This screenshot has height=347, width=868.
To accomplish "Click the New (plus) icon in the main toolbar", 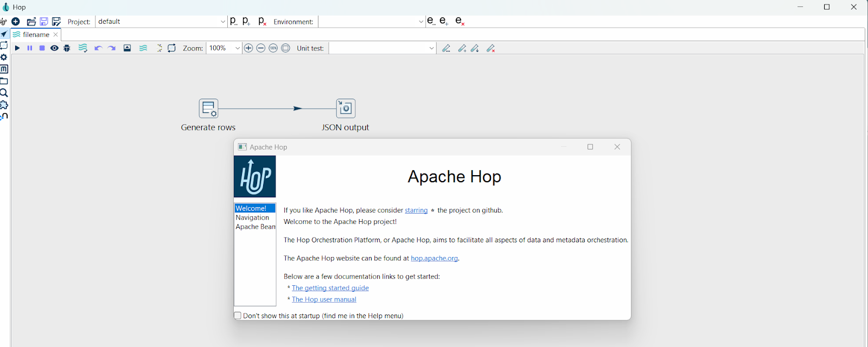I will [x=16, y=22].
